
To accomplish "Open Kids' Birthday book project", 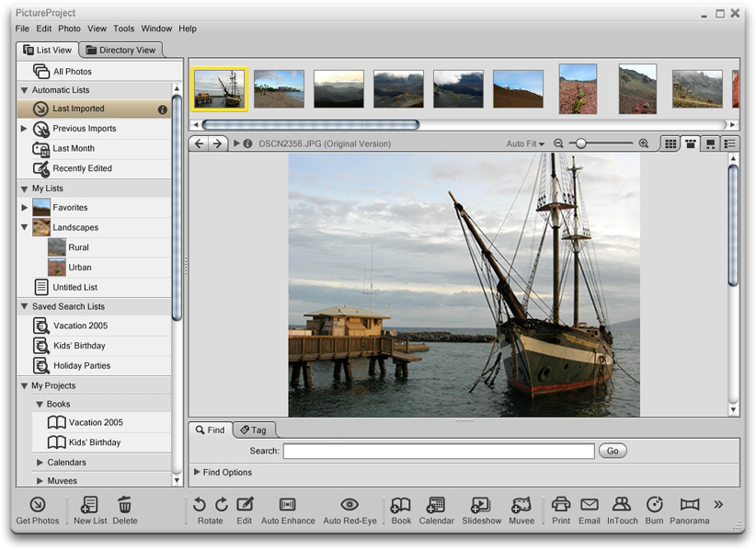I will tap(101, 442).
